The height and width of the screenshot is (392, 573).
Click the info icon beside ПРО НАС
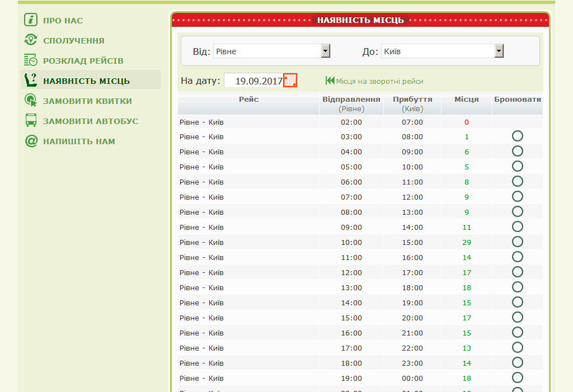pyautogui.click(x=31, y=20)
